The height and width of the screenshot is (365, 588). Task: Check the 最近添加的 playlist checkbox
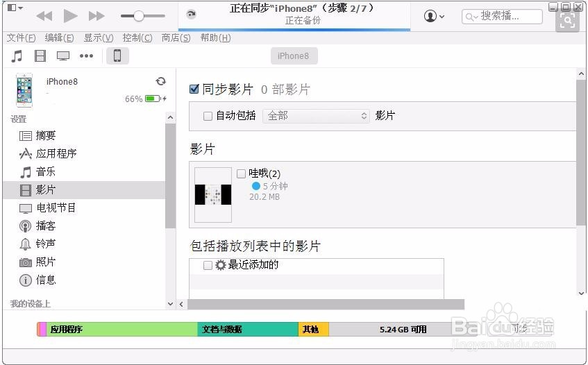(208, 265)
